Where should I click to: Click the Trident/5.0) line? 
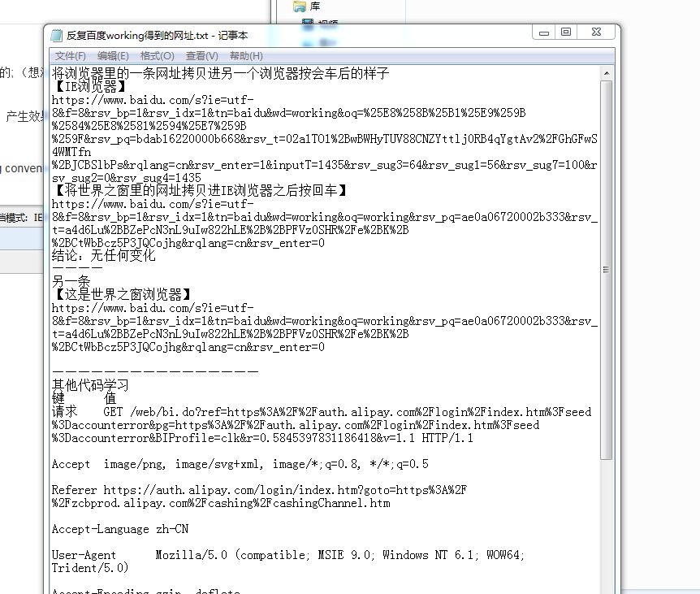(x=90, y=568)
